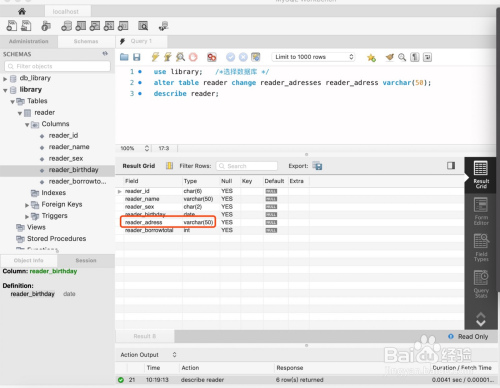Show more result panel options chevrons
Screen dimensions: 500x388
[x=481, y=319]
